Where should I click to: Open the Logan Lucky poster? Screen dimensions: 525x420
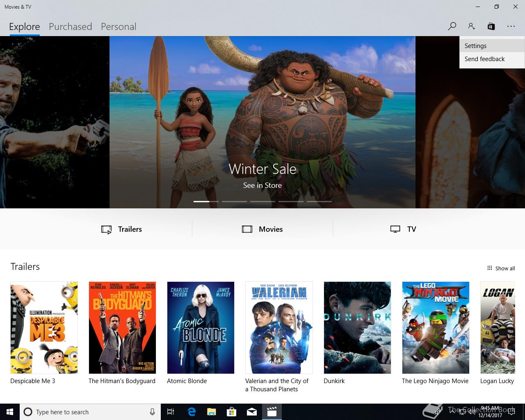tap(498, 327)
